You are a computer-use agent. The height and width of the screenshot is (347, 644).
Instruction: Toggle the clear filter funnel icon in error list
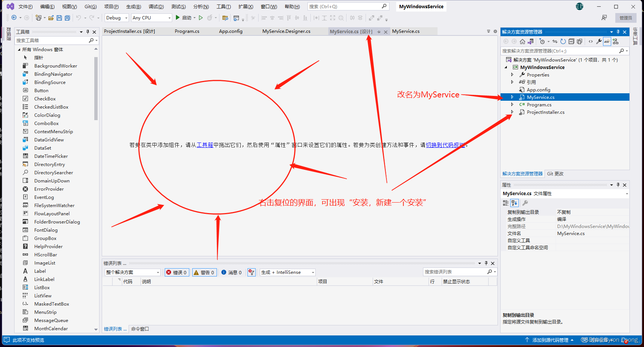point(252,272)
